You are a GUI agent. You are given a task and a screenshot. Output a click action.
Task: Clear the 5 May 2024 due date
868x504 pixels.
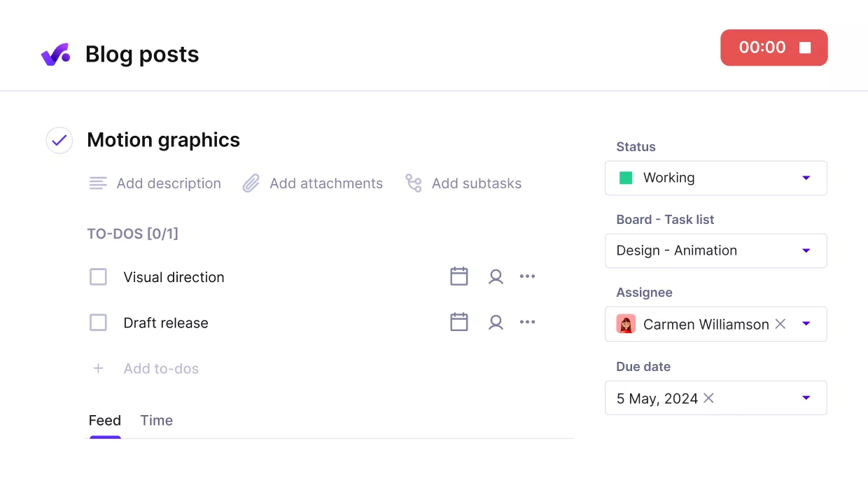pyautogui.click(x=708, y=398)
